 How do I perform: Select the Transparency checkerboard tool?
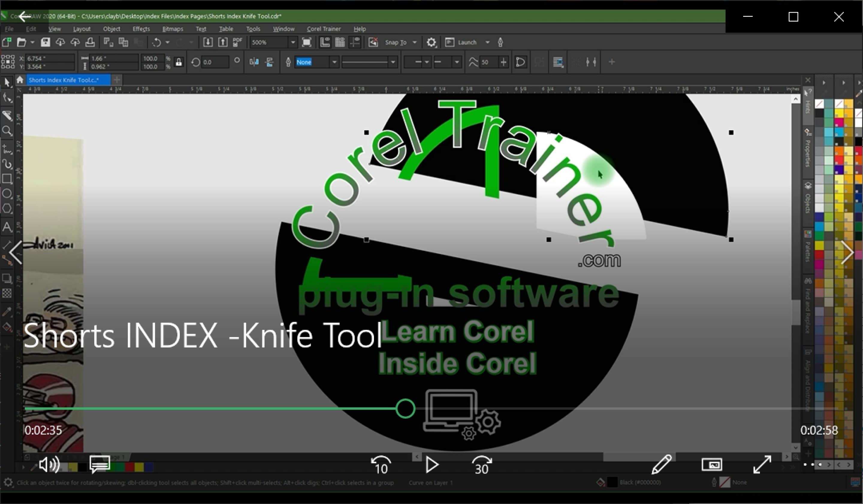point(7,293)
